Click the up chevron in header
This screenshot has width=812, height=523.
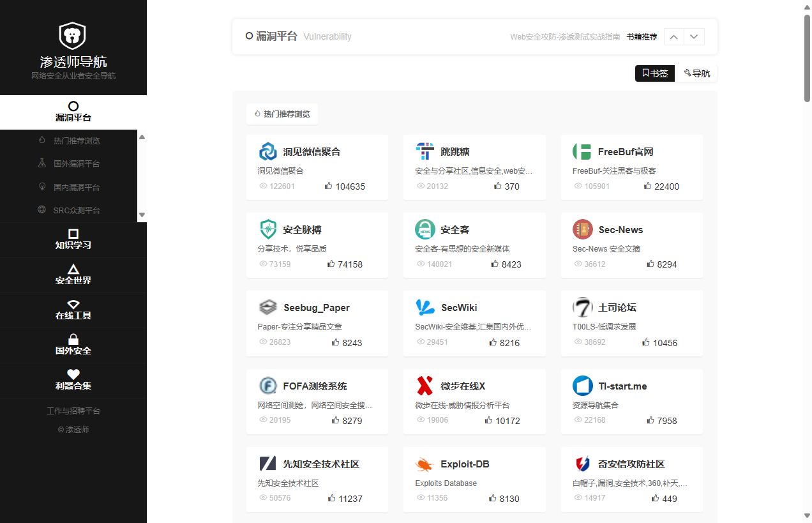[x=673, y=37]
